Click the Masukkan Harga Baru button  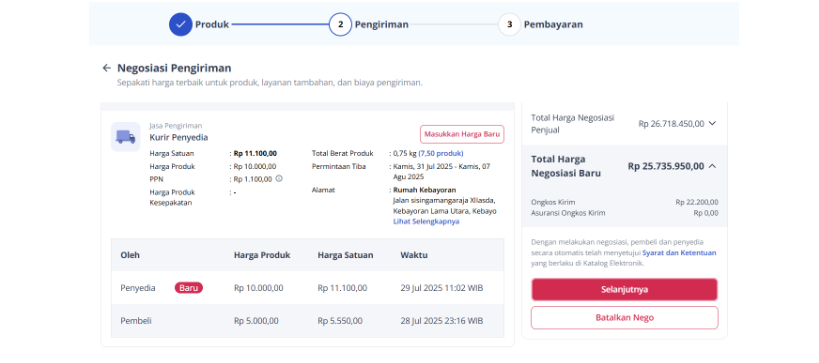[462, 134]
